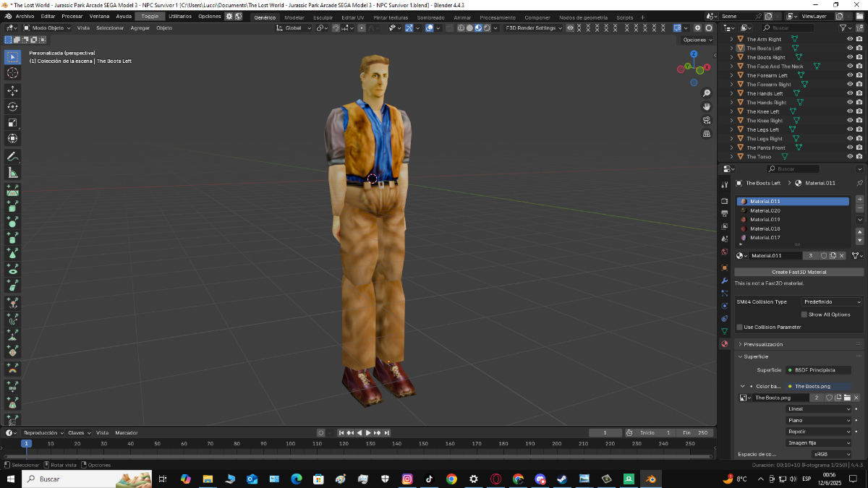Enable the Use Collision Parameter checkbox
This screenshot has width=868, height=488.
coord(739,328)
